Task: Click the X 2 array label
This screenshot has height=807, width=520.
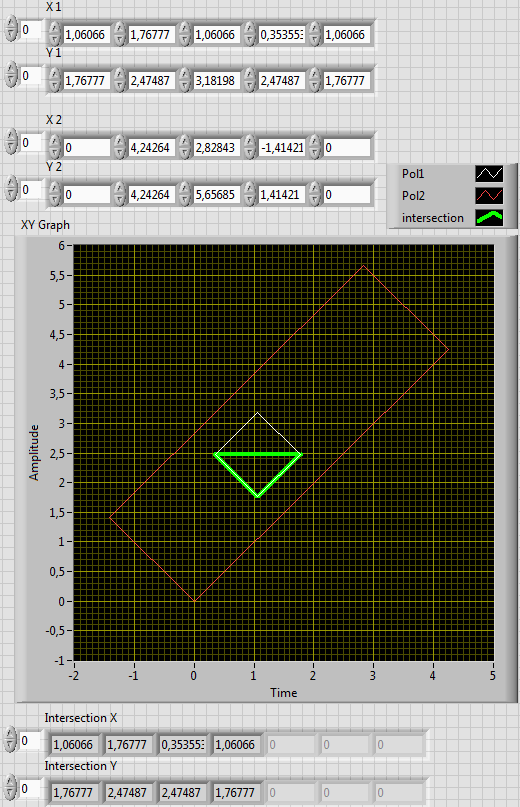Action: 54,119
